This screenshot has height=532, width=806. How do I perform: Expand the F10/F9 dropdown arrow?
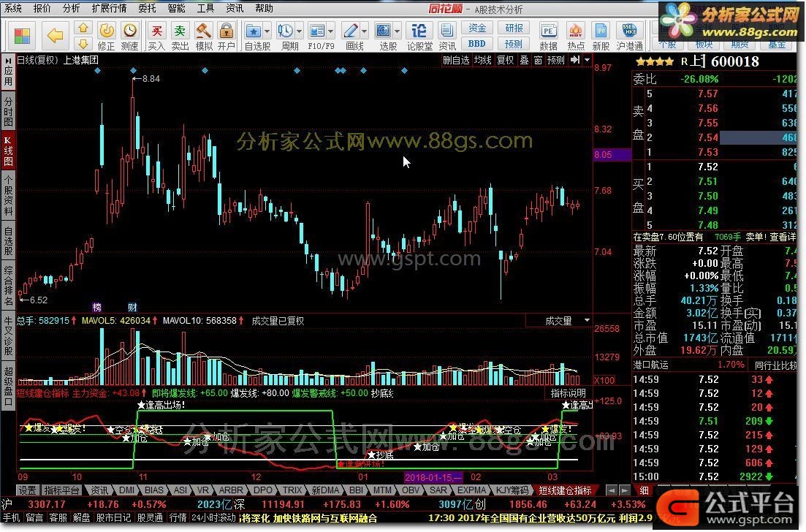330,31
